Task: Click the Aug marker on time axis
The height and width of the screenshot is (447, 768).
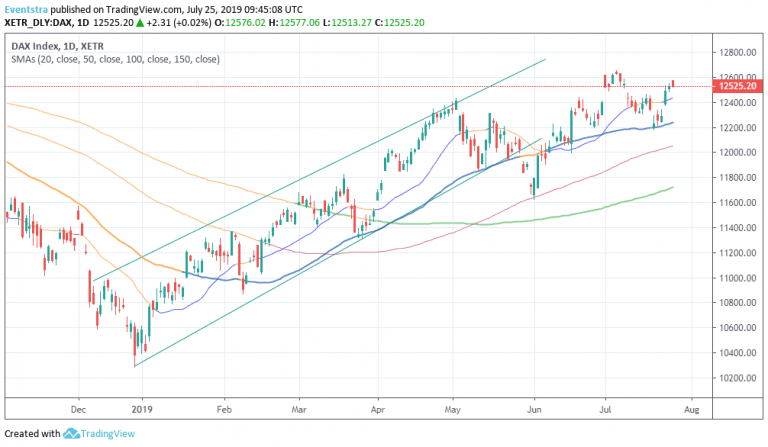Action: pos(691,410)
